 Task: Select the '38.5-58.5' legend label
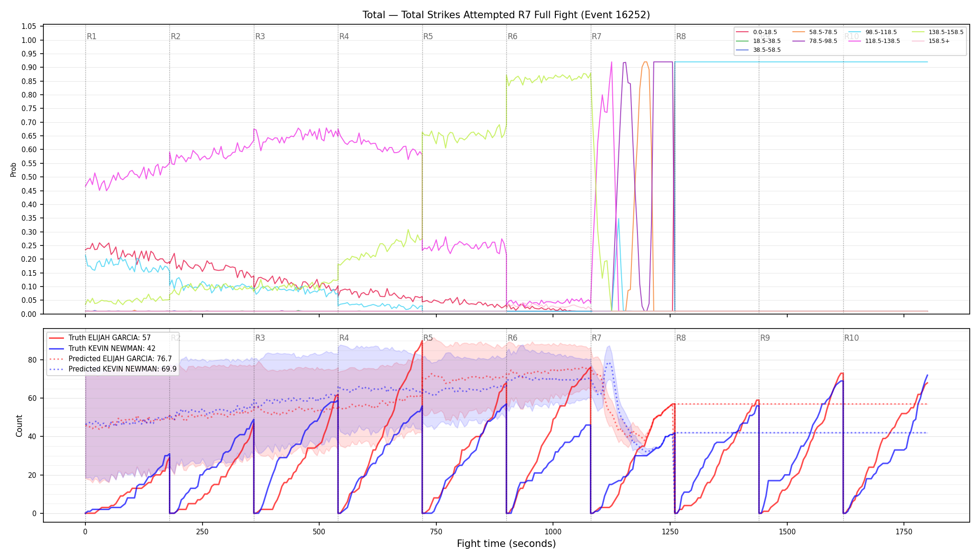tap(767, 50)
